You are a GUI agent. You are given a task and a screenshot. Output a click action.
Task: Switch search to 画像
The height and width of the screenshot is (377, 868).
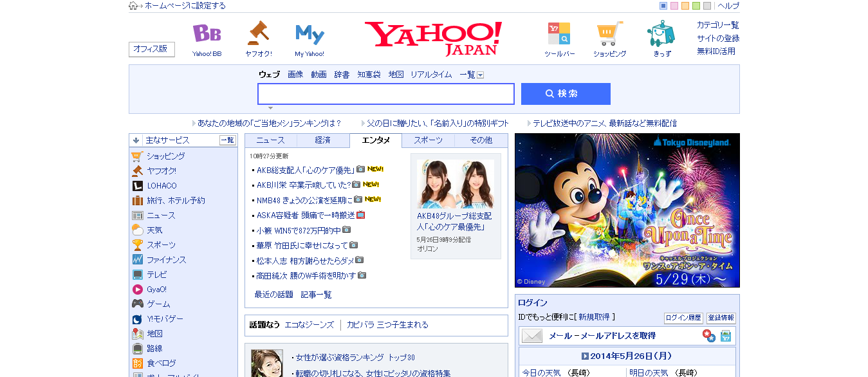(x=295, y=75)
